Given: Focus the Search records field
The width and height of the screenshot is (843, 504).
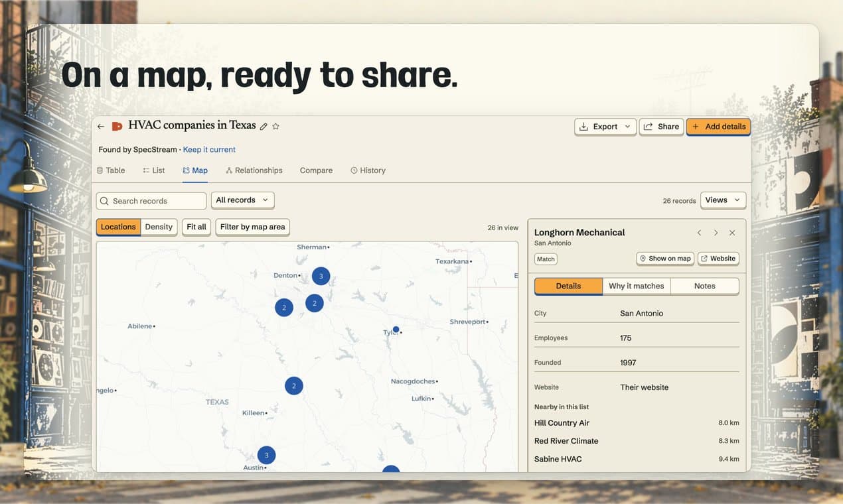Looking at the screenshot, I should [151, 201].
